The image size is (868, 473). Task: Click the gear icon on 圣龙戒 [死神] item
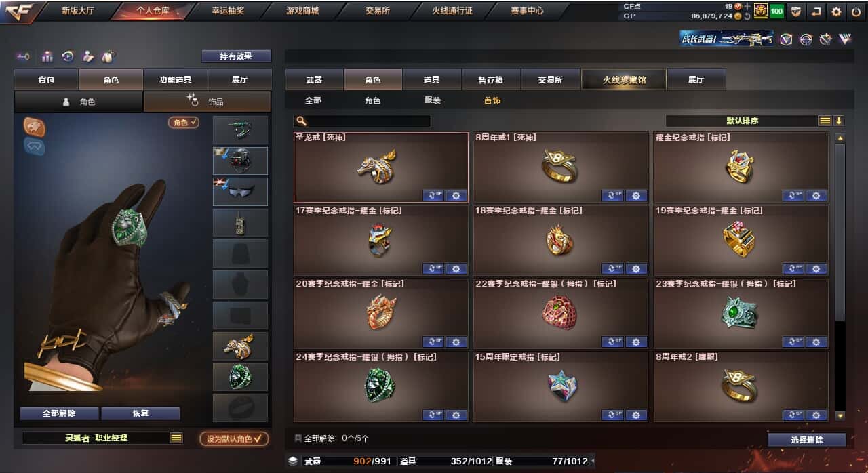click(456, 195)
